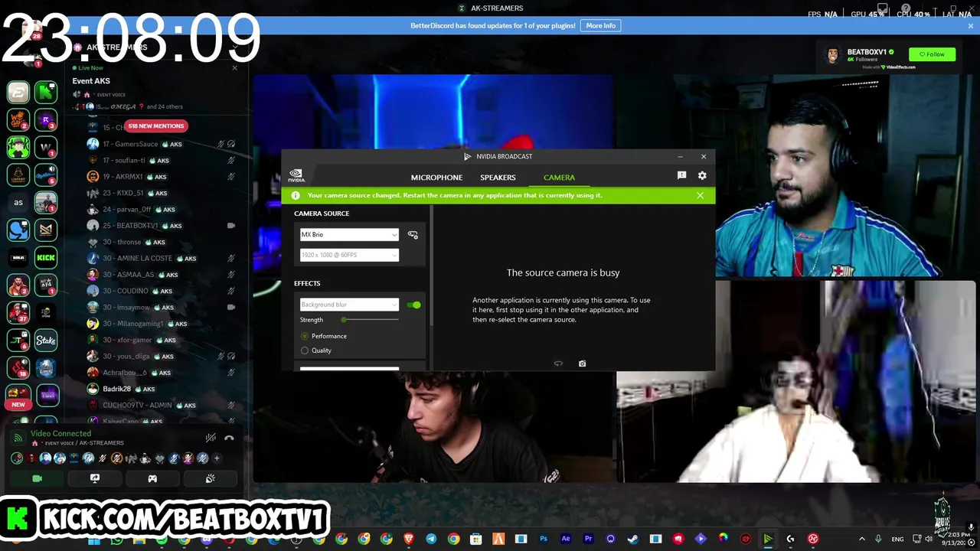
Task: Click More Info on BetterDiscord banner
Action: pos(601,25)
